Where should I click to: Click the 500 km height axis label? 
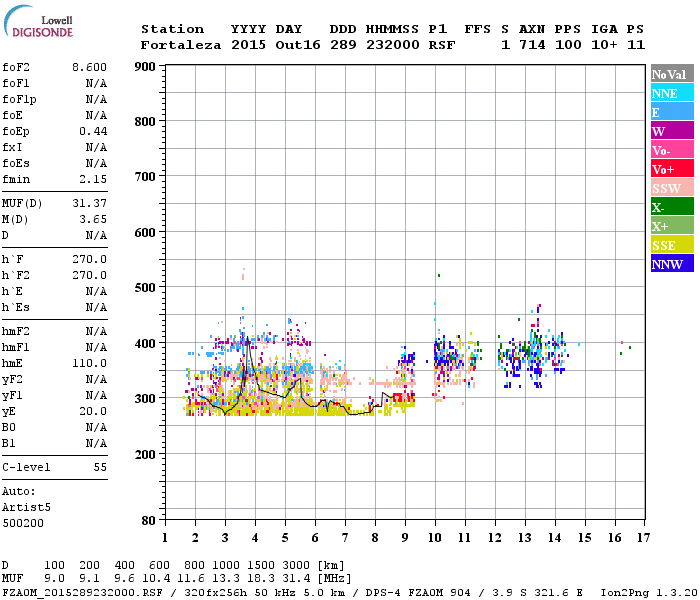coord(145,288)
